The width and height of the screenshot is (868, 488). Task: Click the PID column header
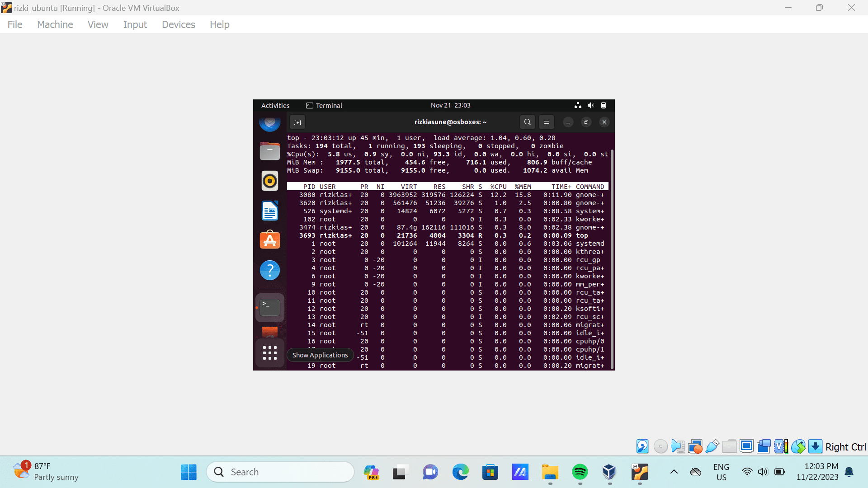[x=309, y=187]
